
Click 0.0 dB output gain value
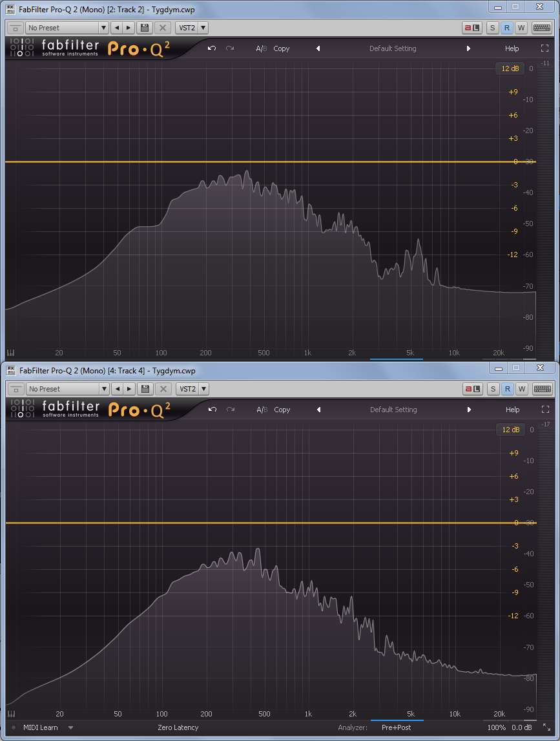(x=522, y=727)
